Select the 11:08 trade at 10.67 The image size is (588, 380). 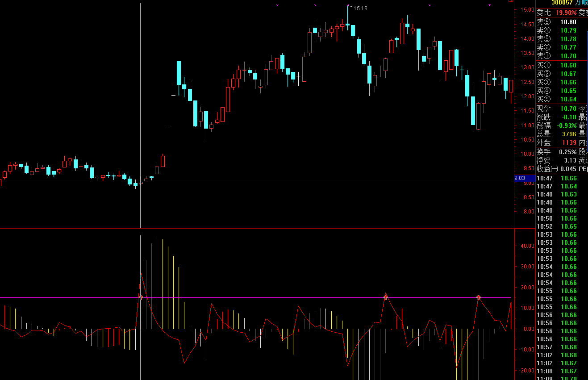point(557,371)
